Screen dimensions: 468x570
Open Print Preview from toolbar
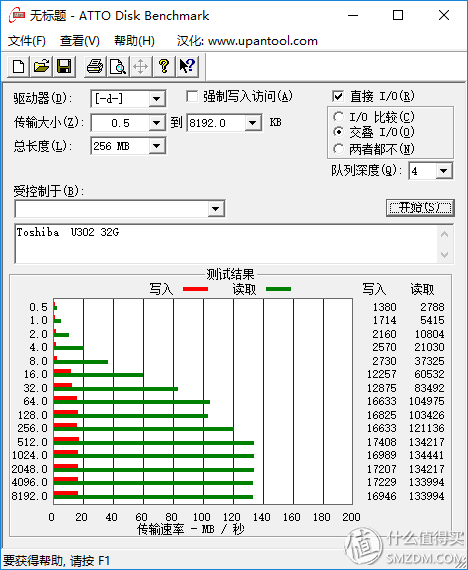pyautogui.click(x=118, y=67)
